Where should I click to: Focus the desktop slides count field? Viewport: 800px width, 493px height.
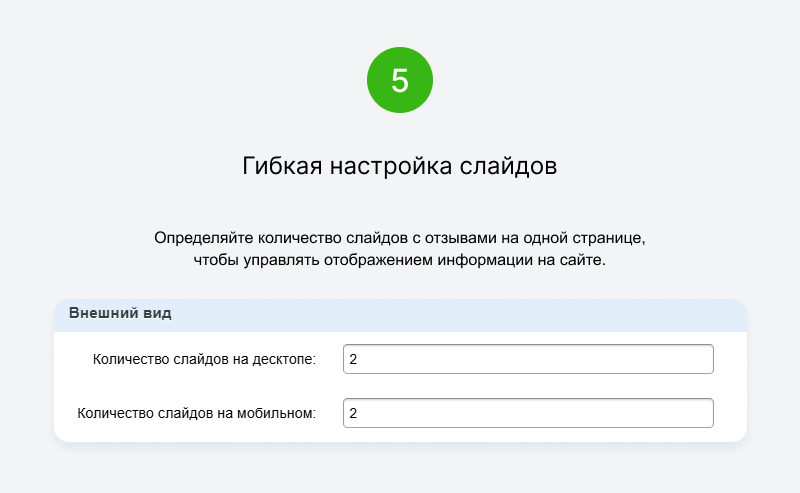click(x=528, y=359)
